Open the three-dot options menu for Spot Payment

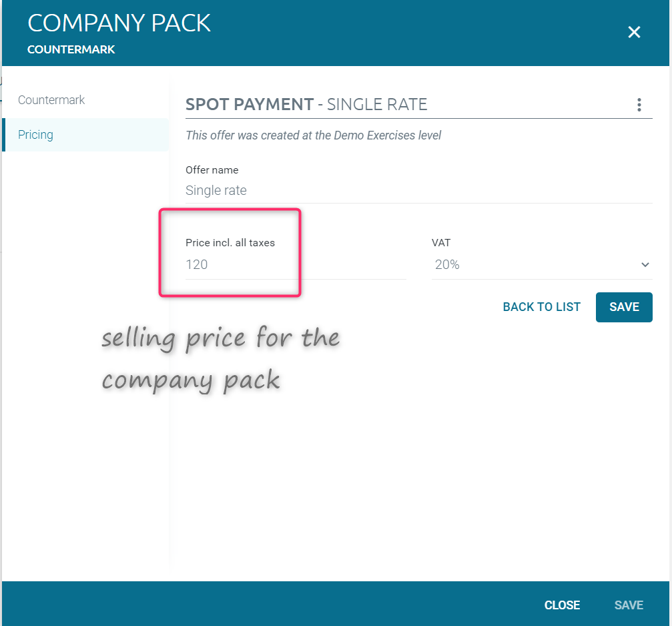pos(639,105)
